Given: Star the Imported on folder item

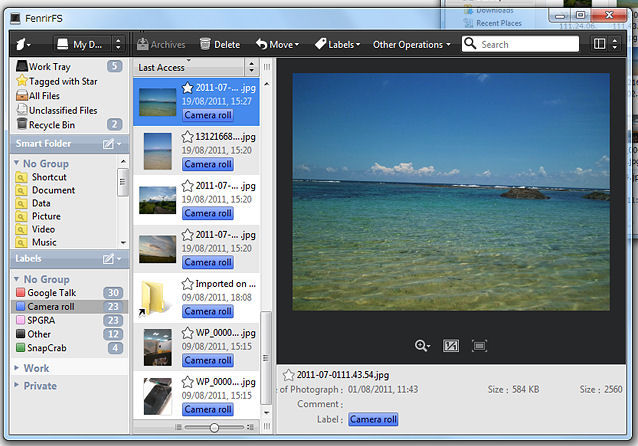Looking at the screenshot, I should pyautogui.click(x=187, y=284).
